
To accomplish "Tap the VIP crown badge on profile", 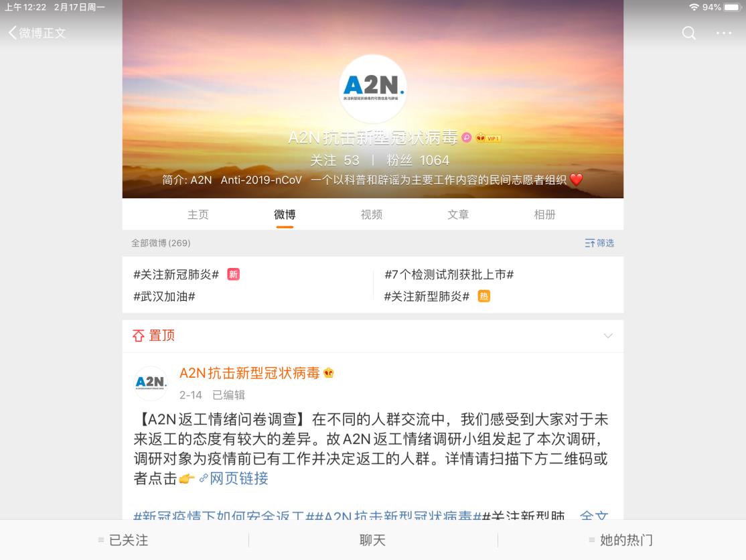I will (x=489, y=138).
